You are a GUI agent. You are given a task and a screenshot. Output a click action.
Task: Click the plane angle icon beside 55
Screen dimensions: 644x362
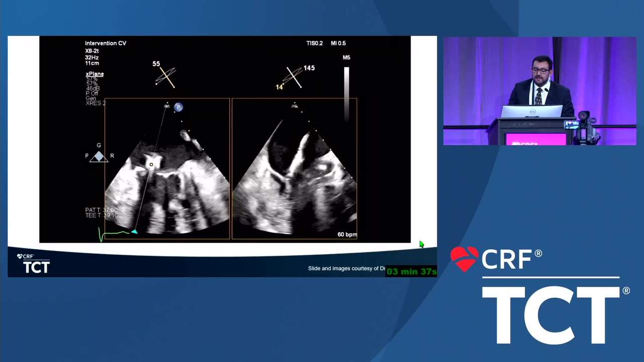166,77
